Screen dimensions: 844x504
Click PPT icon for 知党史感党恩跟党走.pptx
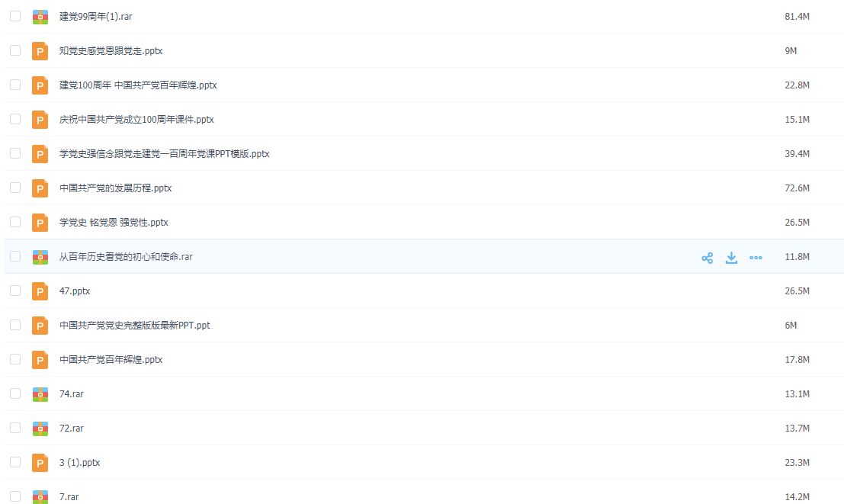[x=40, y=51]
